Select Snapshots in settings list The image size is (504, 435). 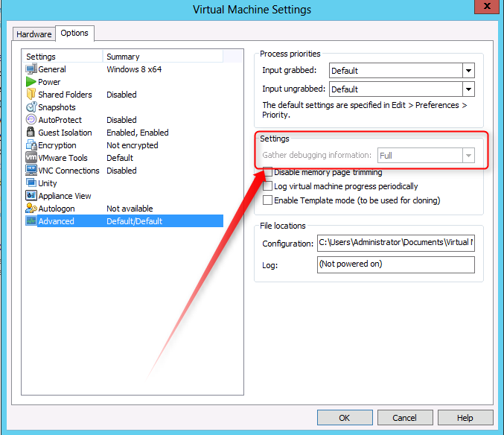[57, 107]
